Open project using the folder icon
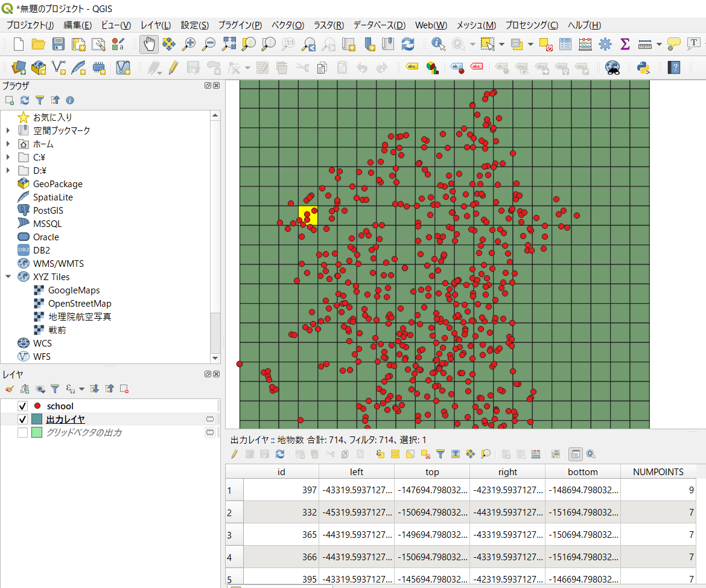The height and width of the screenshot is (588, 706). [38, 44]
